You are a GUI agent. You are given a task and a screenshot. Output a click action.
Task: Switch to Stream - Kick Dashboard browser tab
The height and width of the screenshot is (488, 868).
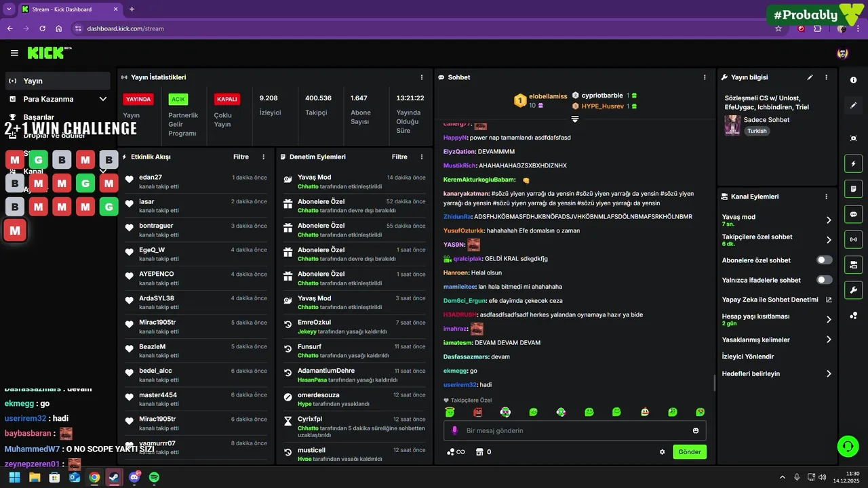[x=70, y=9]
